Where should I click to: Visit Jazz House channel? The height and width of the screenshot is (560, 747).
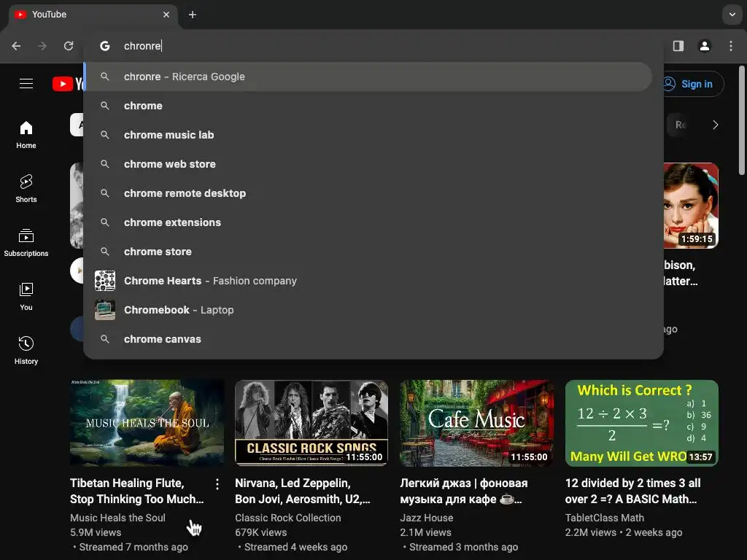[x=426, y=518]
